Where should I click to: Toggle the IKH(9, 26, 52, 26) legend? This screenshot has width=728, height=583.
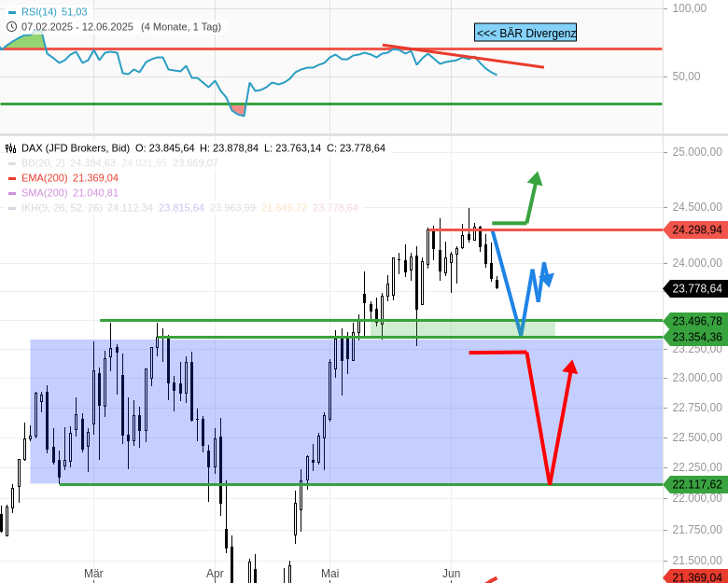(62, 207)
